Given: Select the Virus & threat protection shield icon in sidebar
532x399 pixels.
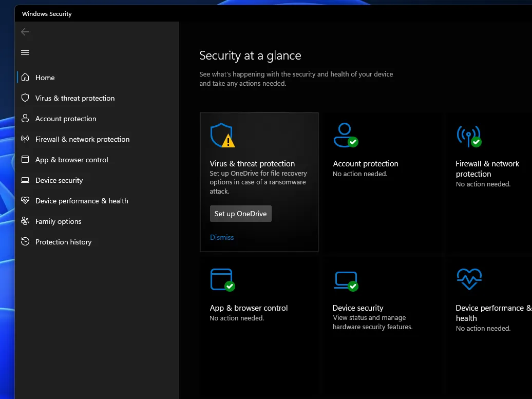Looking at the screenshot, I should (x=25, y=98).
